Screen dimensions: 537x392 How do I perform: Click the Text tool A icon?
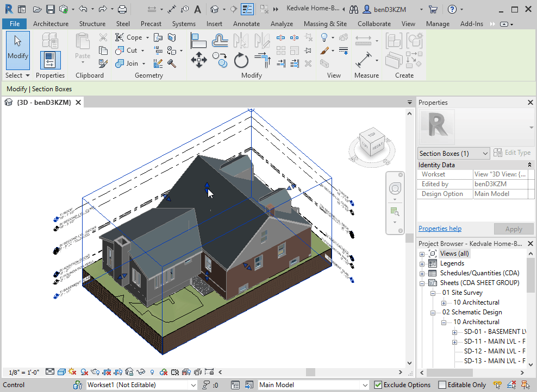pyautogui.click(x=198, y=9)
